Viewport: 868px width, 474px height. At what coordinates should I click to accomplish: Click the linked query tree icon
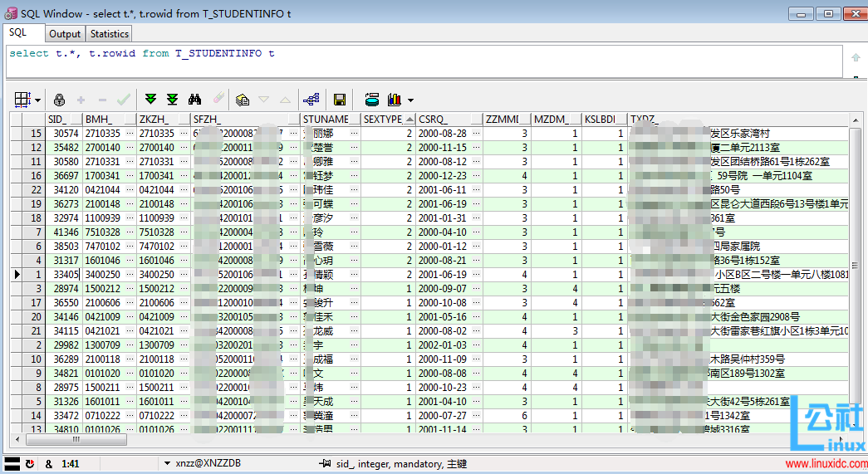point(311,100)
